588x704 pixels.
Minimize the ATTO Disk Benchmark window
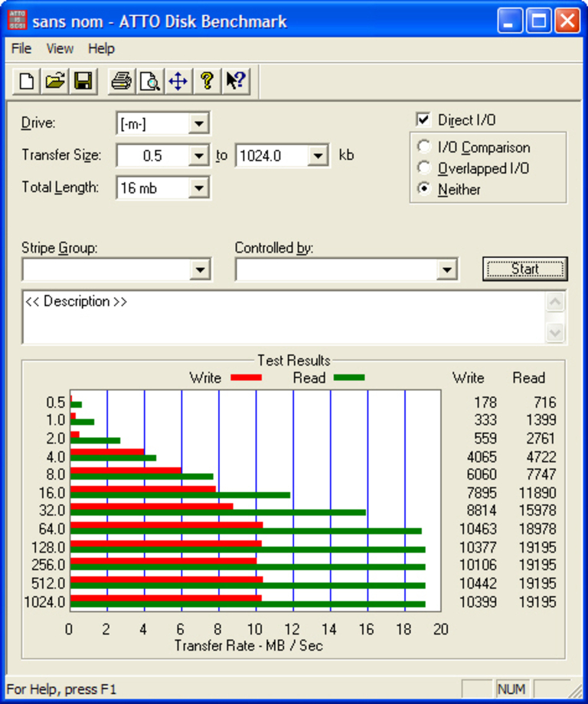[510, 21]
